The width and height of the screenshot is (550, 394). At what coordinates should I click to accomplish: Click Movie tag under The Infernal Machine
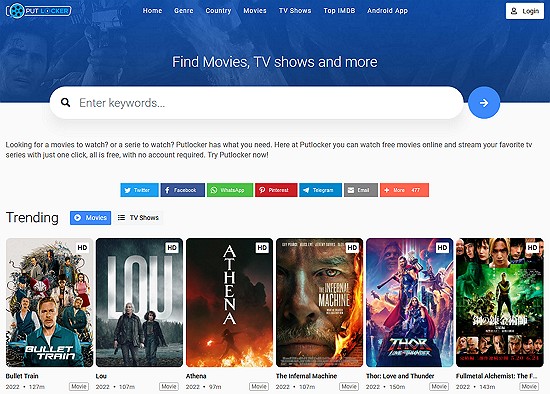click(349, 386)
